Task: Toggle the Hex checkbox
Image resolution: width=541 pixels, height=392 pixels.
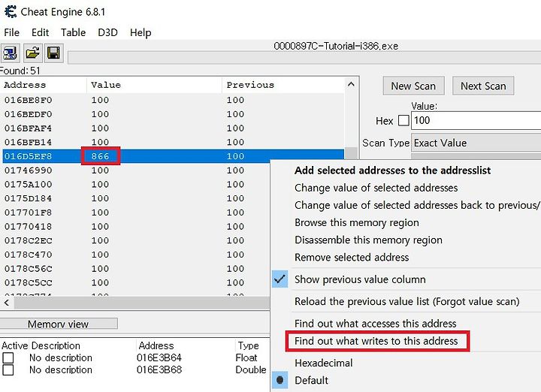Action: [x=403, y=121]
